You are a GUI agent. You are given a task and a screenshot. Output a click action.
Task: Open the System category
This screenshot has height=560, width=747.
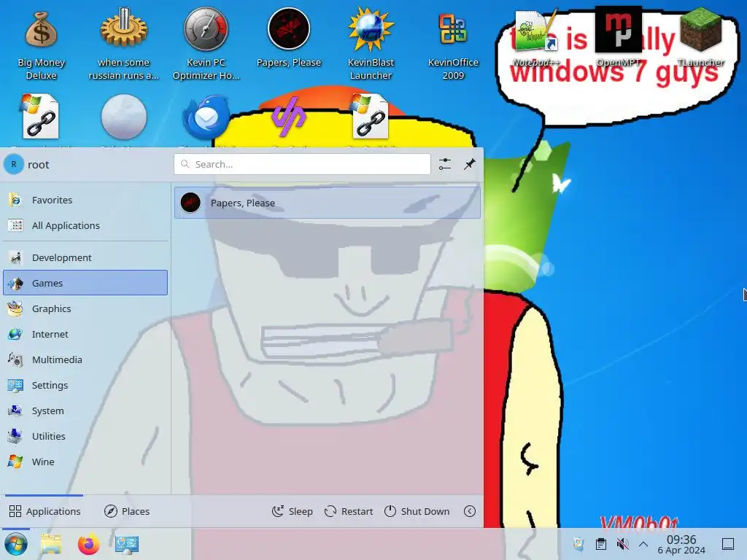coord(86,411)
